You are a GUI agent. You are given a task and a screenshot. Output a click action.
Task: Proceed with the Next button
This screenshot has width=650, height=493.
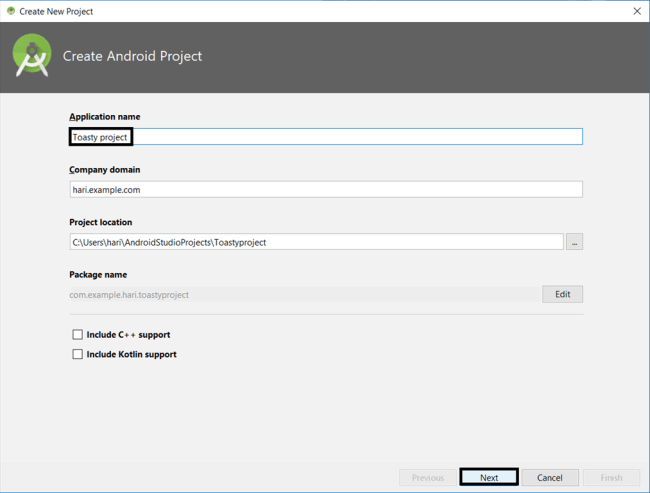pos(488,478)
